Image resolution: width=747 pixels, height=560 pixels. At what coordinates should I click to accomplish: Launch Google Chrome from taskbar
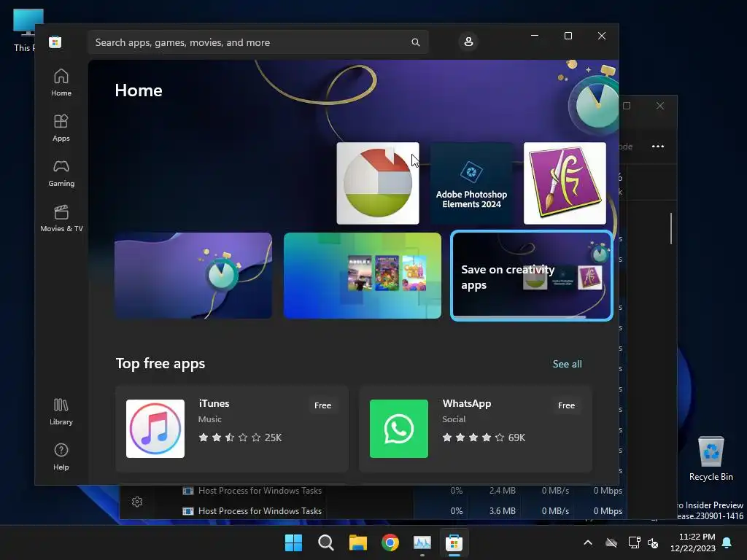pos(390,542)
